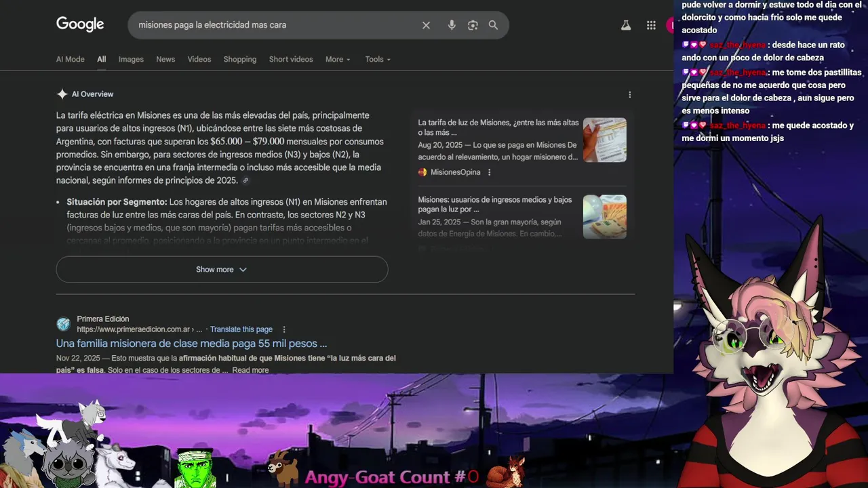Switch to News tab

coord(165,59)
